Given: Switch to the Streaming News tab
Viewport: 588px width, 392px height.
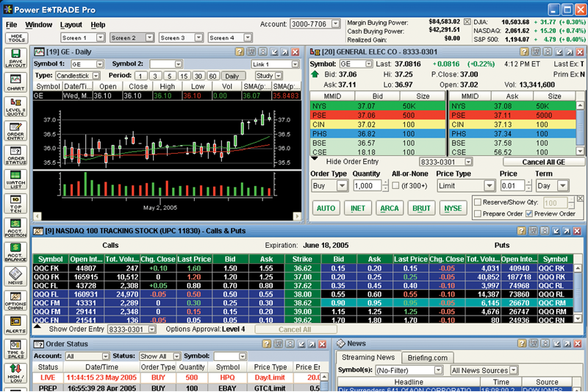Looking at the screenshot, I should 368,357.
